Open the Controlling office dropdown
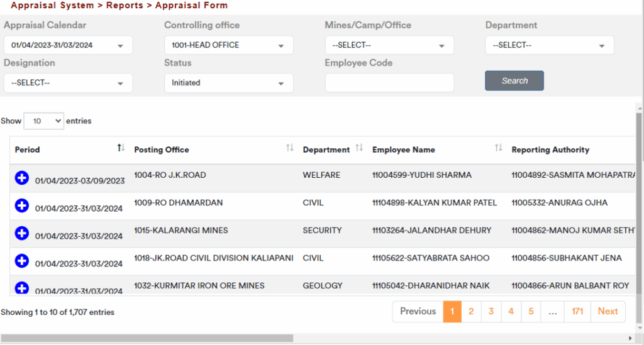 [x=228, y=45]
